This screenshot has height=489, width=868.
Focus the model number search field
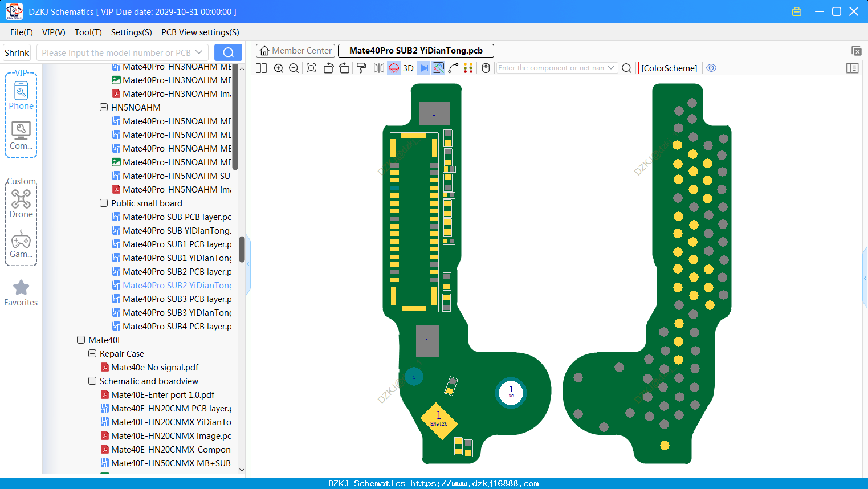point(123,52)
